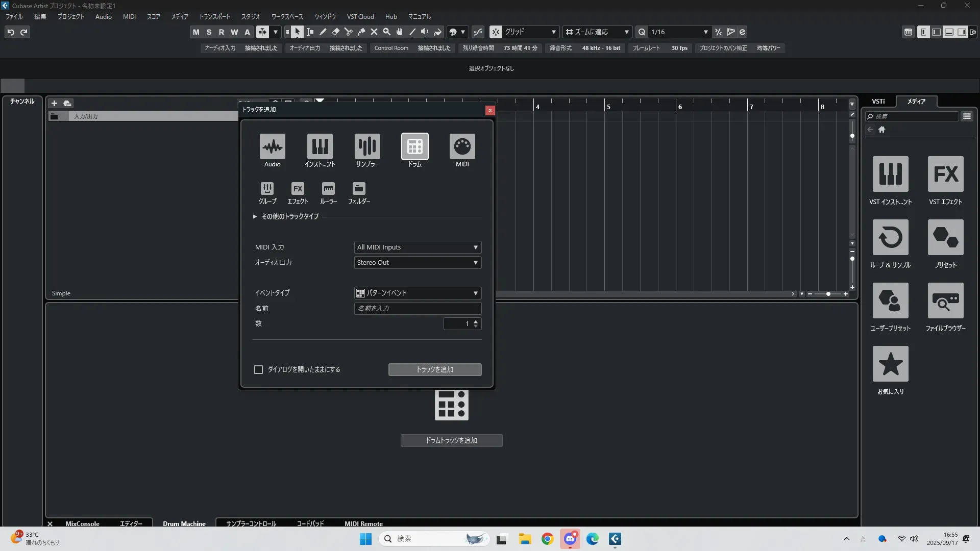Switch to the MixConsole tab

tap(82, 523)
